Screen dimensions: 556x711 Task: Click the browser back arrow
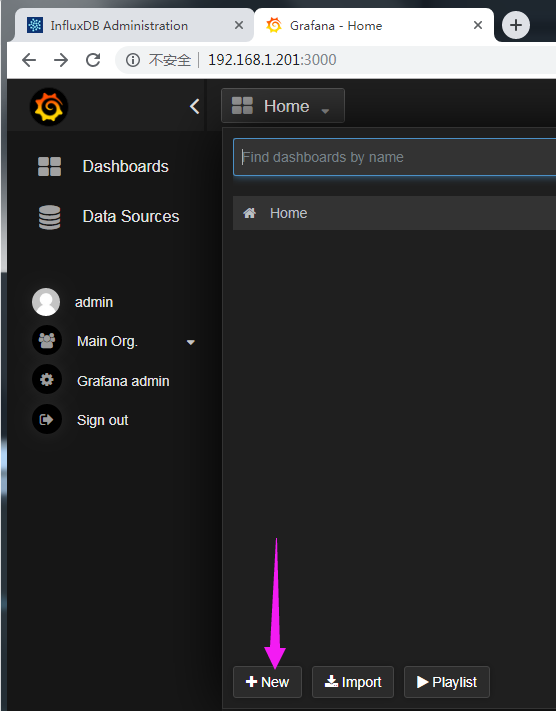(29, 60)
